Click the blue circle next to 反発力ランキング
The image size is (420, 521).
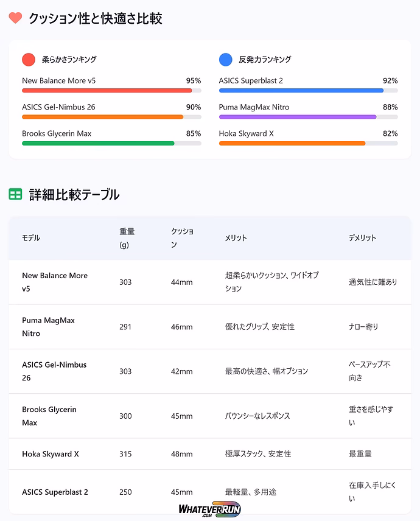(225, 59)
